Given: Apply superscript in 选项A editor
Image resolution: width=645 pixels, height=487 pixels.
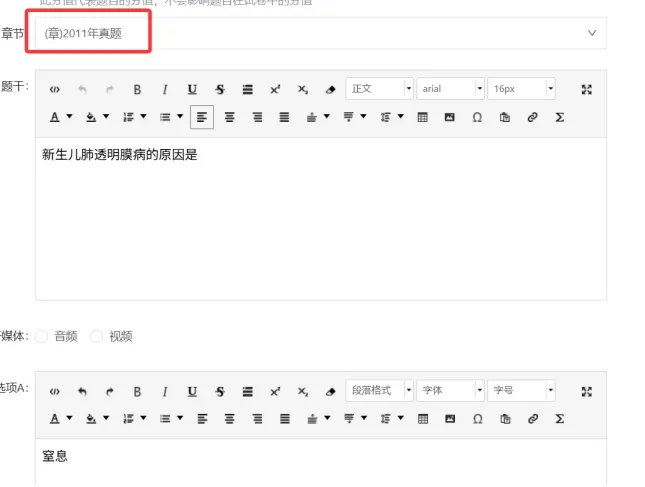Looking at the screenshot, I should pyautogui.click(x=275, y=392).
